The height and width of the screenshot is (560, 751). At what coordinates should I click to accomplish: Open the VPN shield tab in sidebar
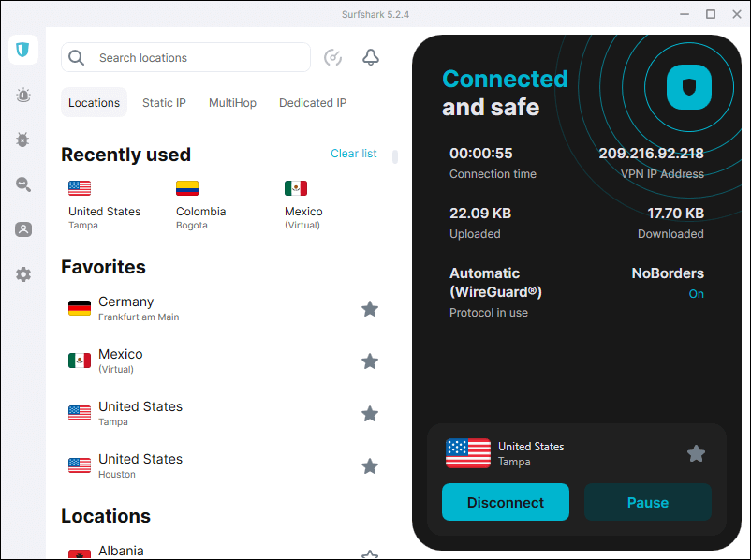pyautogui.click(x=23, y=50)
